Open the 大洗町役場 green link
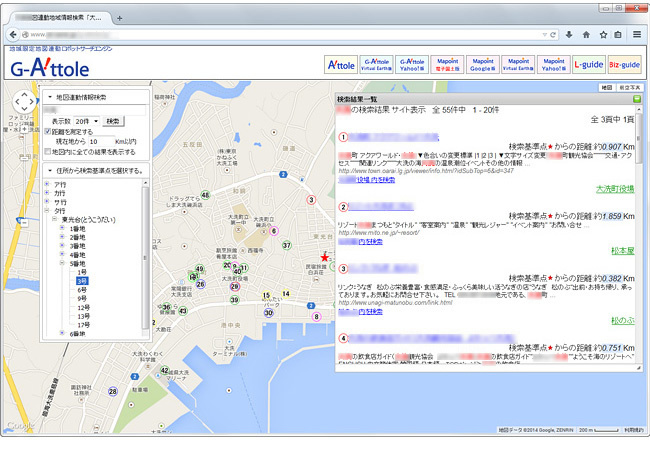Screen dimensions: 650x450 tap(615, 187)
